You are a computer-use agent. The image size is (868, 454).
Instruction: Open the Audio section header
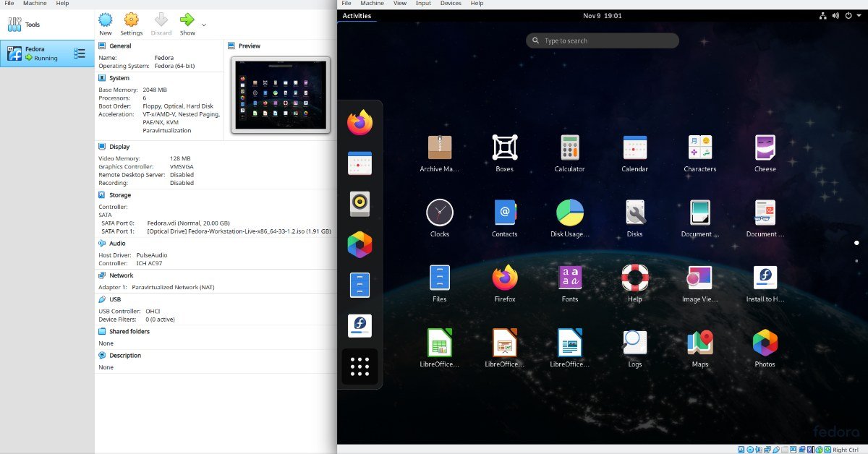click(x=117, y=244)
